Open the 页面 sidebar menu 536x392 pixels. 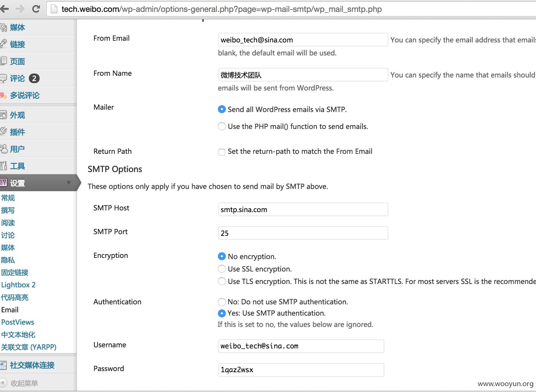[x=18, y=61]
